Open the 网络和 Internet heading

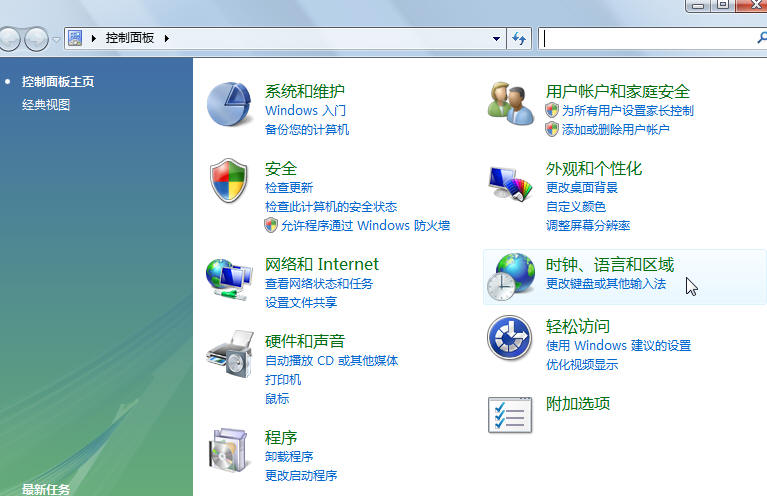pyautogui.click(x=321, y=264)
